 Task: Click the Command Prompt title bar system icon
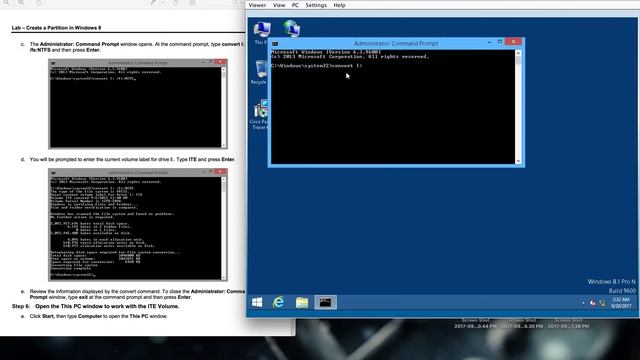275,43
